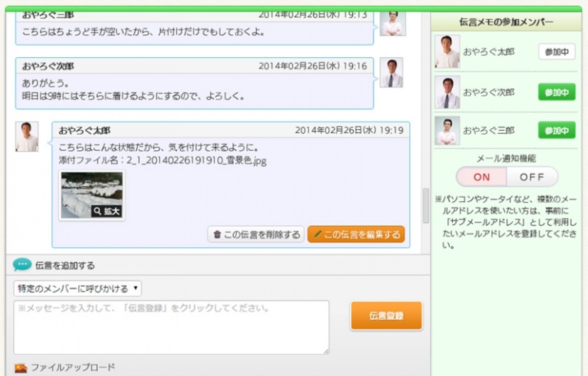Screen dimensions: 588x376
Task: Click member name おやろぐ次郎 in sidebar
Action: [489, 92]
